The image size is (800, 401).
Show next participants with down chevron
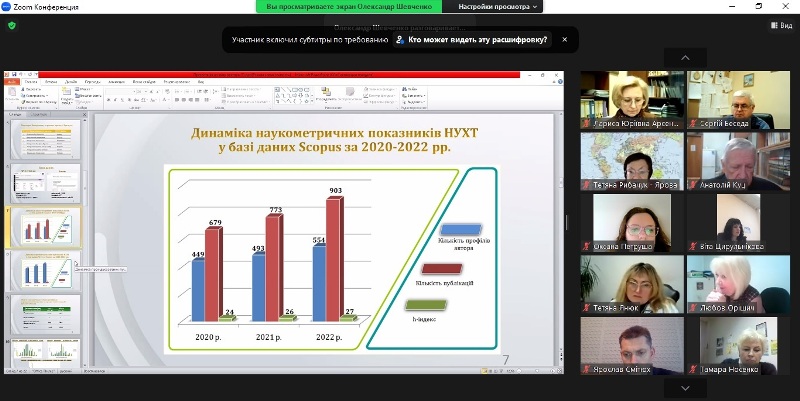pos(685,388)
